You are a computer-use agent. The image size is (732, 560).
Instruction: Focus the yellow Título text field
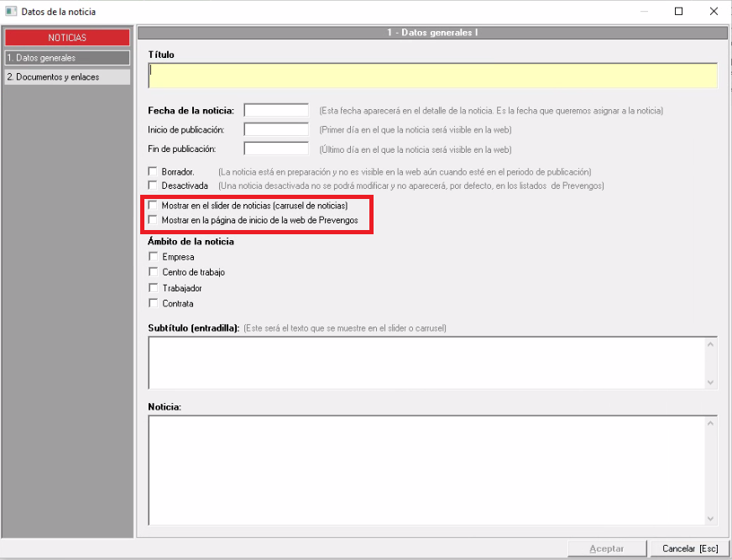pyautogui.click(x=432, y=76)
